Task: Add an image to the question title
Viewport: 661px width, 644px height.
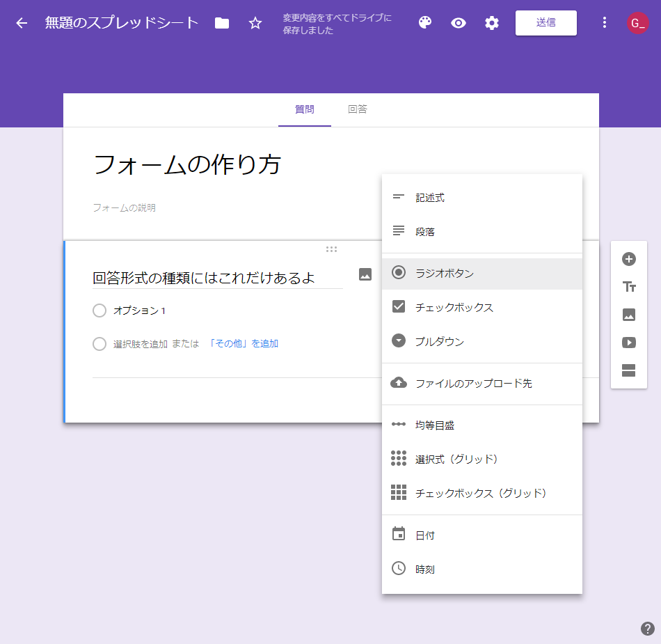Action: pyautogui.click(x=365, y=274)
